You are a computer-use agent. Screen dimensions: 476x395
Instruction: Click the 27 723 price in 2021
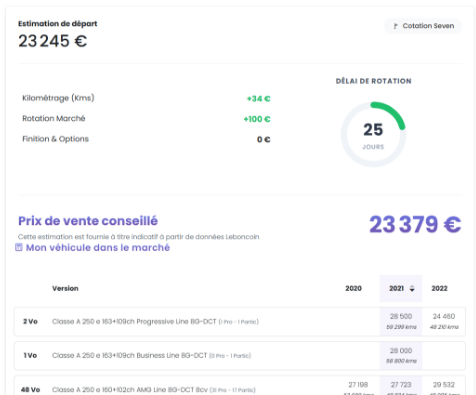point(401,385)
